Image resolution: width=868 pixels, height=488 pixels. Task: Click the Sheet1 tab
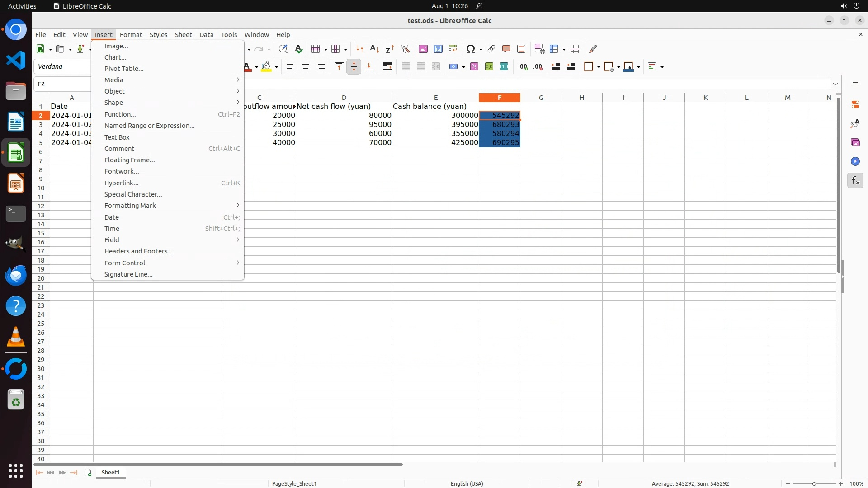[110, 472]
